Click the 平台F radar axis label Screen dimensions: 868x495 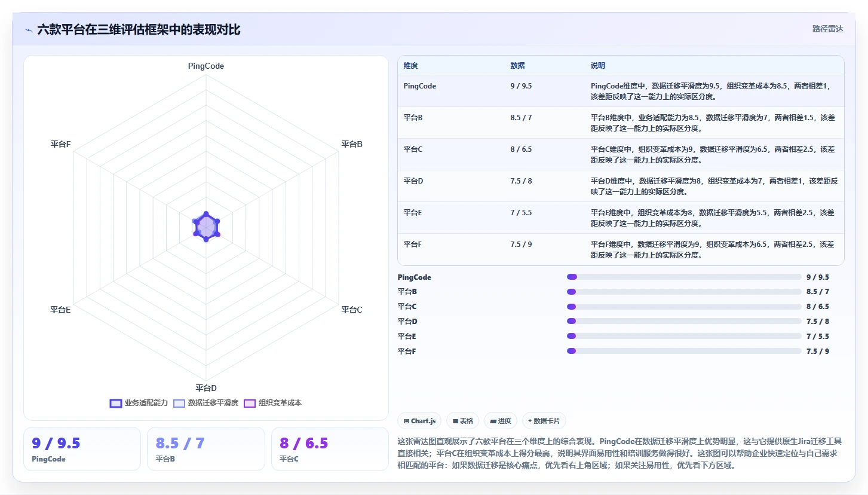tap(60, 144)
